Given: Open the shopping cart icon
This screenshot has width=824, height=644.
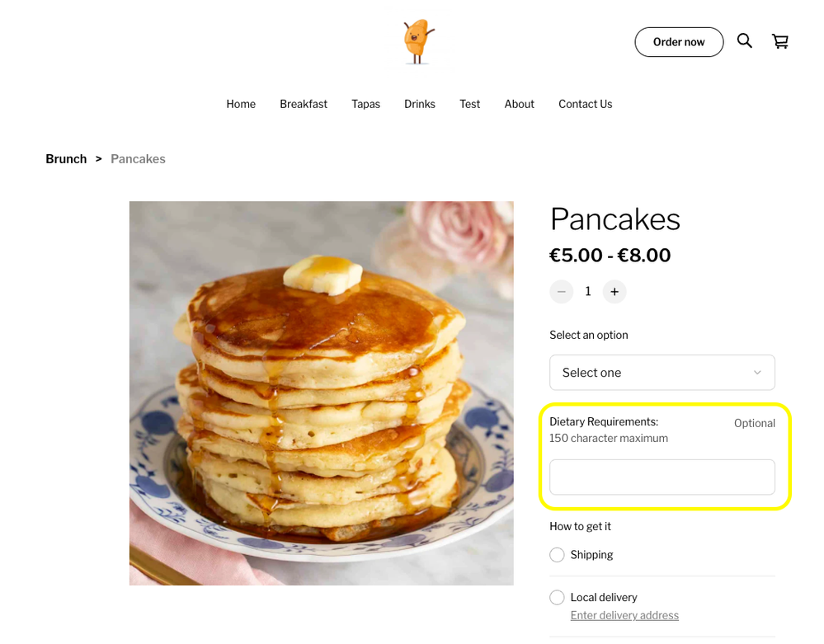Looking at the screenshot, I should coord(779,41).
